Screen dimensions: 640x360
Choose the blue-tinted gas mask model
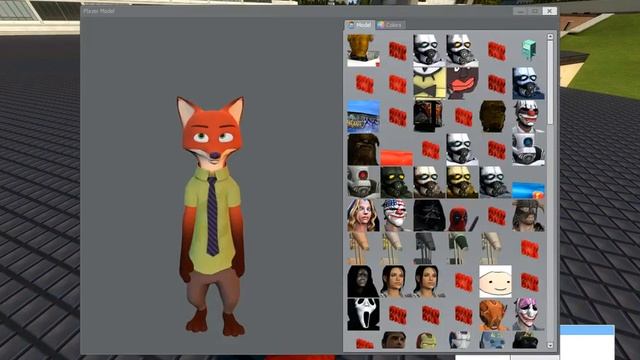[528, 84]
